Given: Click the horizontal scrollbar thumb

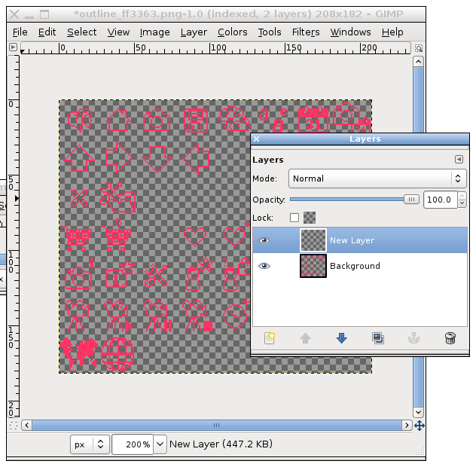Looking at the screenshot, I should point(217,425).
